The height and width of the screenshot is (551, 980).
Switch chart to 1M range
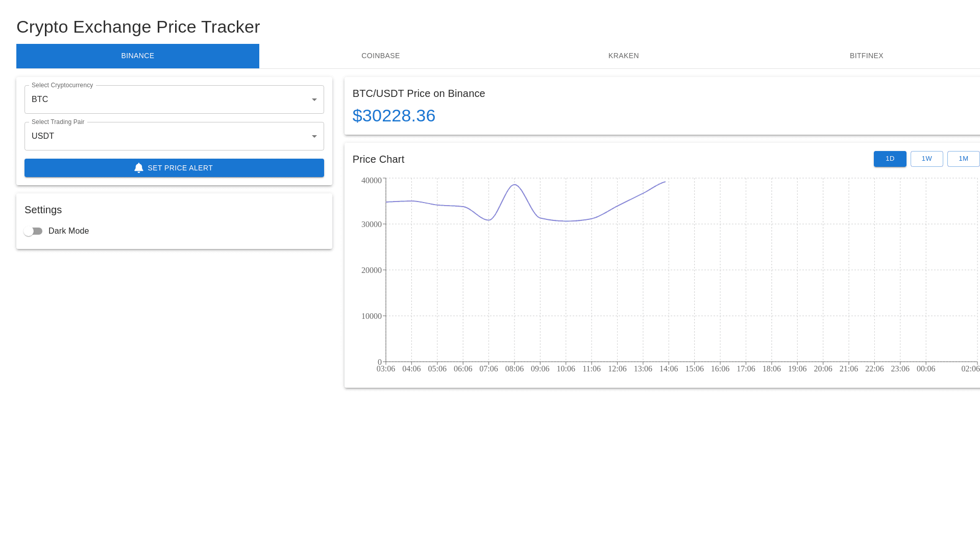click(963, 159)
